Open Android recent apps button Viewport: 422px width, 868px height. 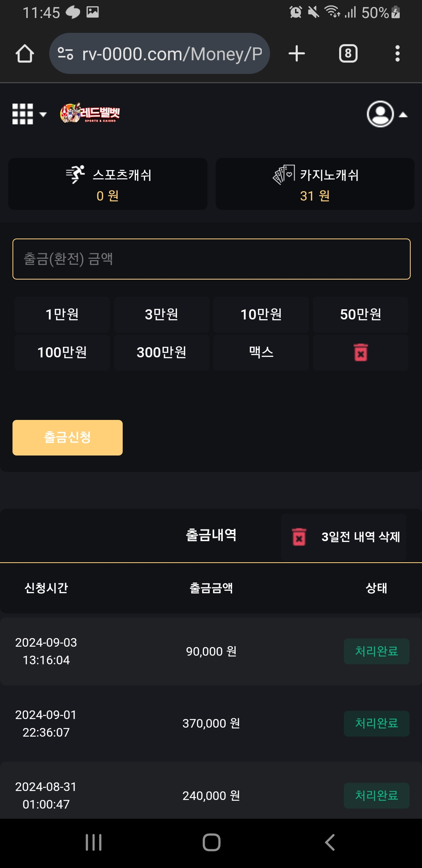[94, 842]
